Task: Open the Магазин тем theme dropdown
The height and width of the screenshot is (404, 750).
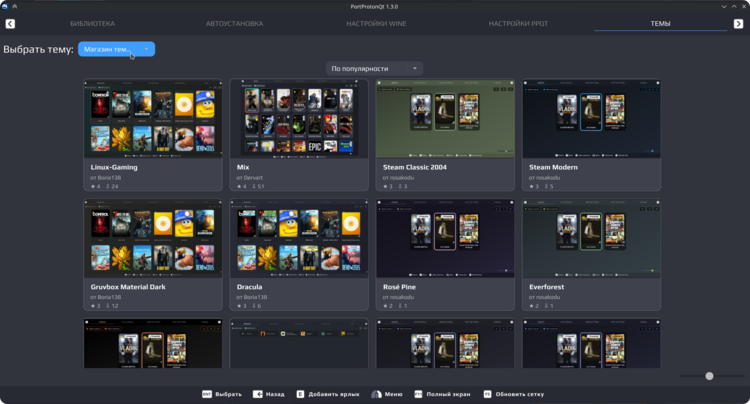Action: pos(116,49)
